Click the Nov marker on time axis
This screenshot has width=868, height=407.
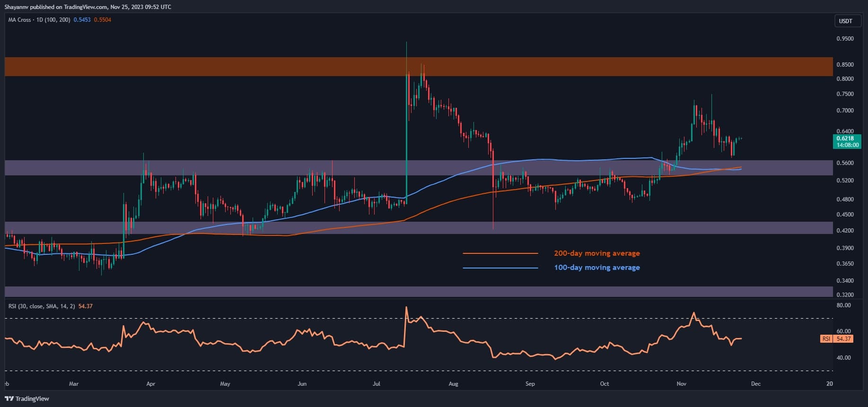pyautogui.click(x=681, y=384)
